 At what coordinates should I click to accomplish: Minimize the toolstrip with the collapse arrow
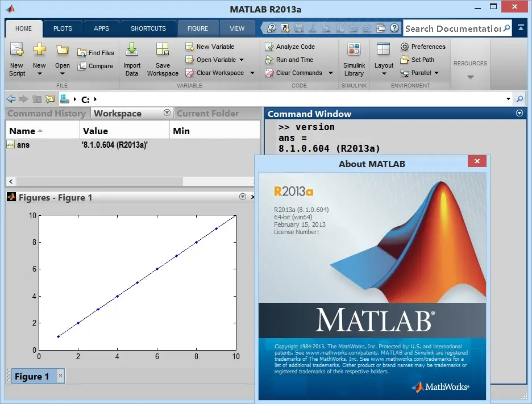pos(521,28)
